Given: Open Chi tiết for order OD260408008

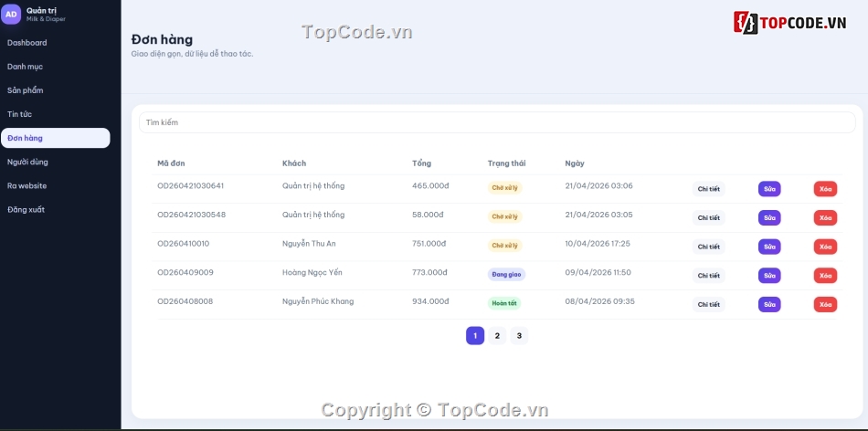Looking at the screenshot, I should tap(709, 304).
